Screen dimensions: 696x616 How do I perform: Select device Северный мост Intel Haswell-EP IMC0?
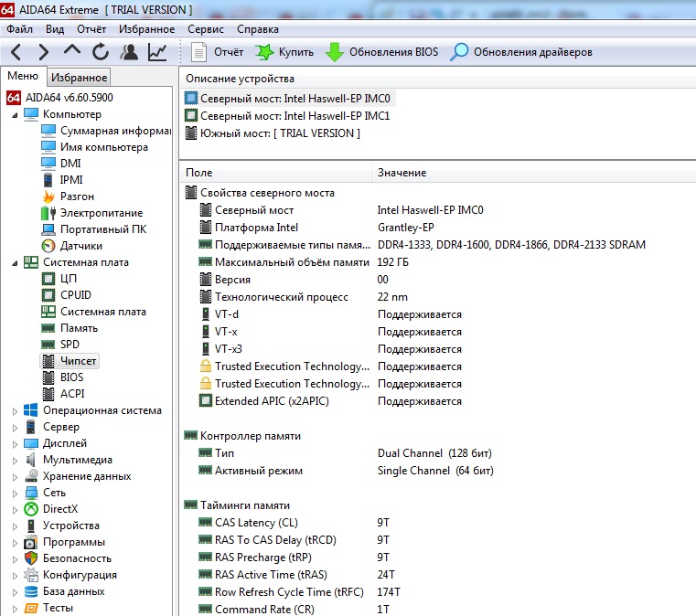288,98
